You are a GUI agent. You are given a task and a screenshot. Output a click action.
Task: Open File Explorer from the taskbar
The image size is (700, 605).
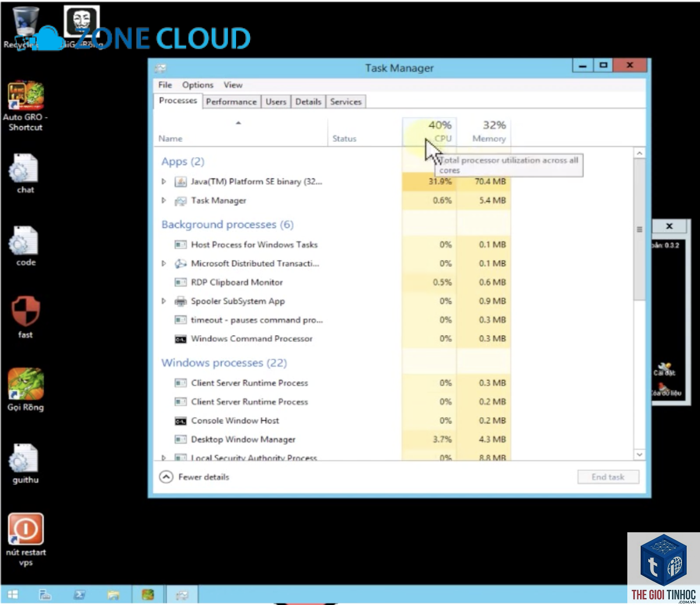[113, 595]
